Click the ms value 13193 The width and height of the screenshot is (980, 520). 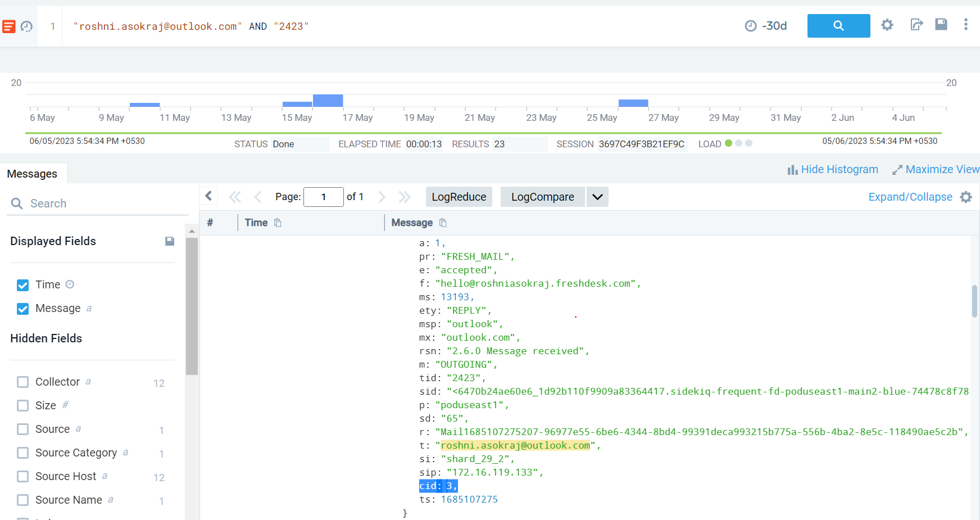455,297
